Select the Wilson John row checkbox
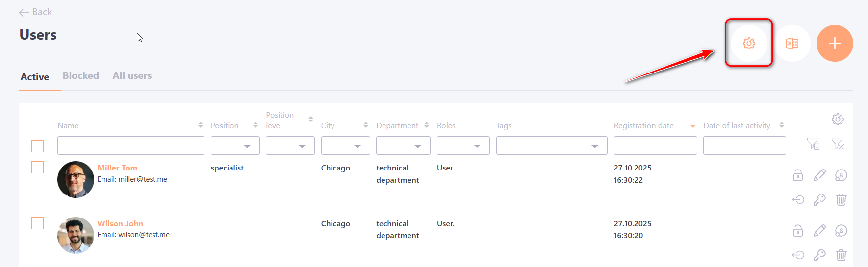This screenshot has width=868, height=267. point(38,223)
